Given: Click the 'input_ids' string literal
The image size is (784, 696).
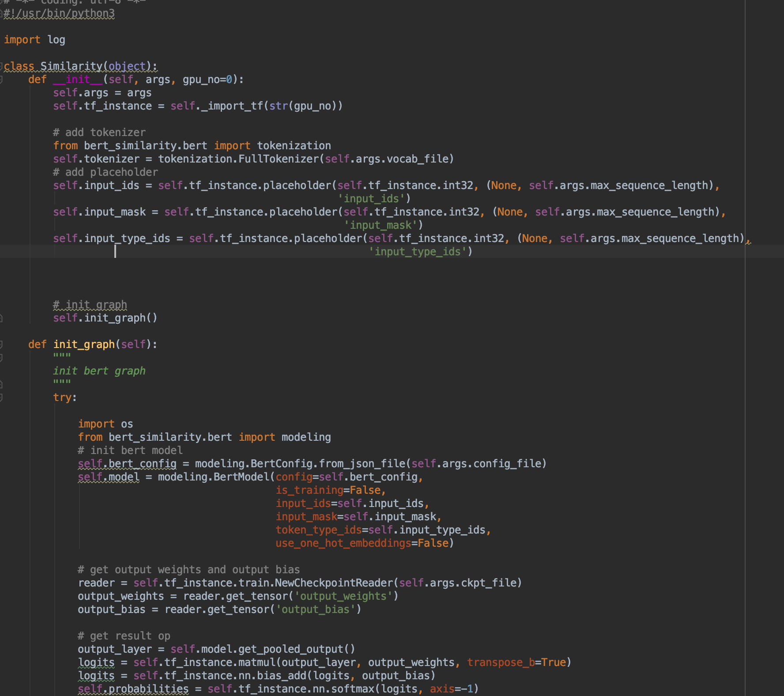Looking at the screenshot, I should [371, 199].
